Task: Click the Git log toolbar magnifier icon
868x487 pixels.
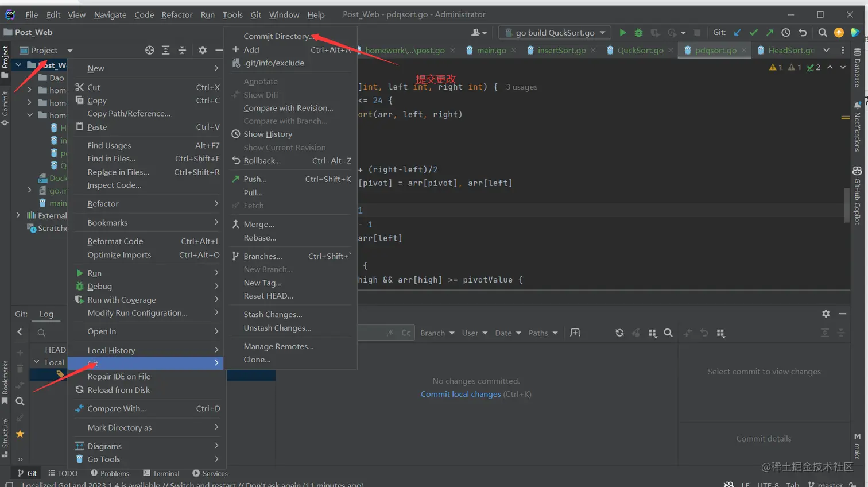Action: click(x=668, y=333)
